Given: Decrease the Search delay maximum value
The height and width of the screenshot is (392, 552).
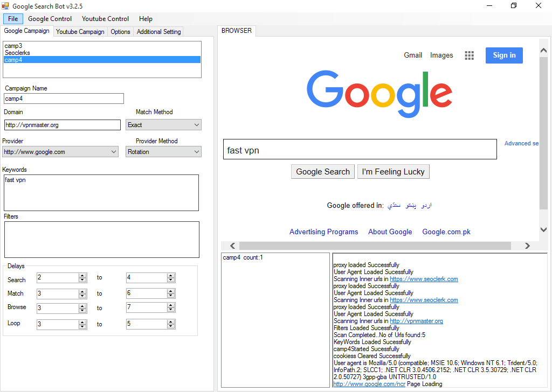Looking at the screenshot, I should pyautogui.click(x=171, y=280).
